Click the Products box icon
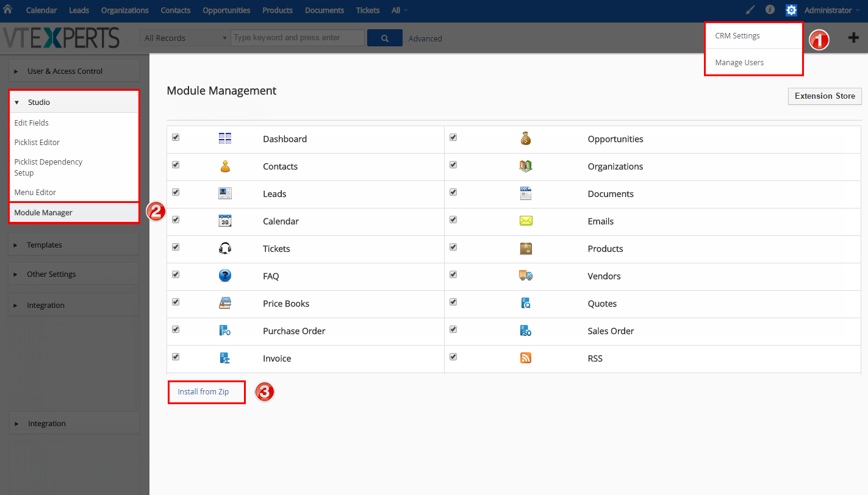This screenshot has height=495, width=868. coord(526,248)
